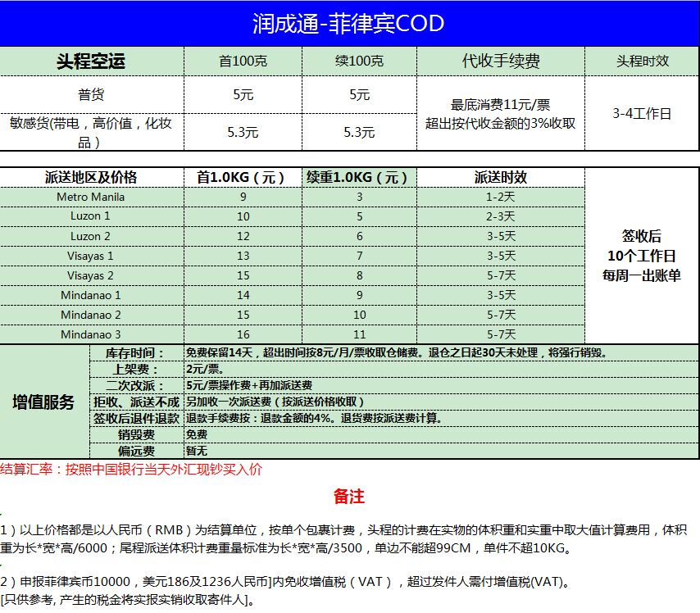Click Visayas 2 first-kg price 15

[243, 275]
